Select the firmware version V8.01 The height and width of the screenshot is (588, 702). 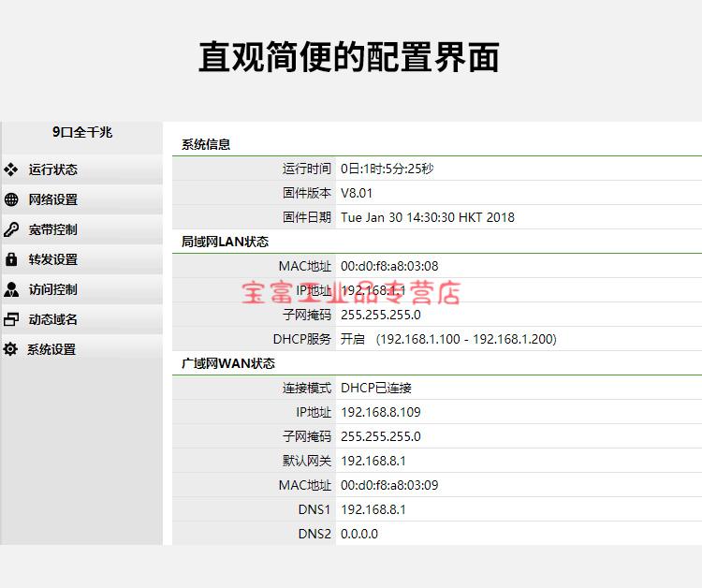pos(357,193)
